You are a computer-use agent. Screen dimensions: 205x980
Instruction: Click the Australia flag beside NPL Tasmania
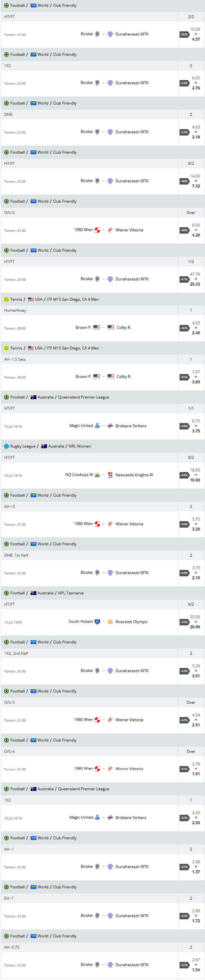pos(34,593)
